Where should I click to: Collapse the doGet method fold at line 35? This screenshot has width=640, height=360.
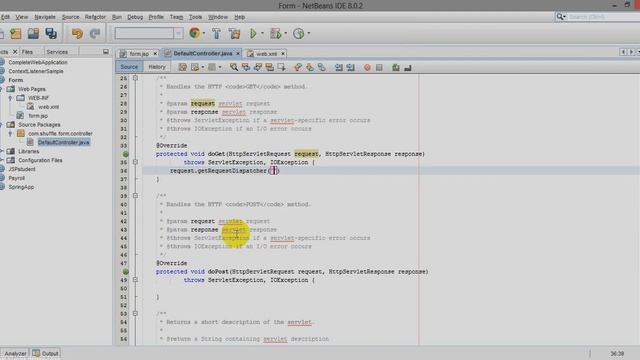(x=135, y=162)
